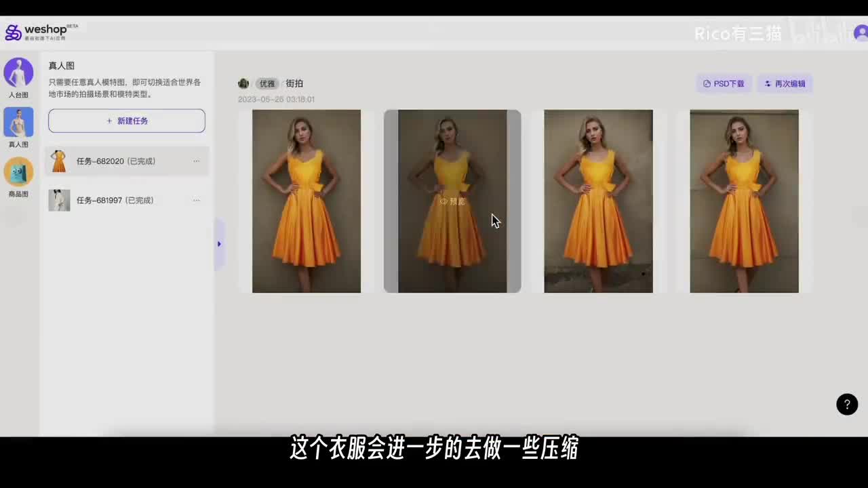Screen dimensions: 868x488
Task: Click the PSD下载 button
Action: point(724,83)
